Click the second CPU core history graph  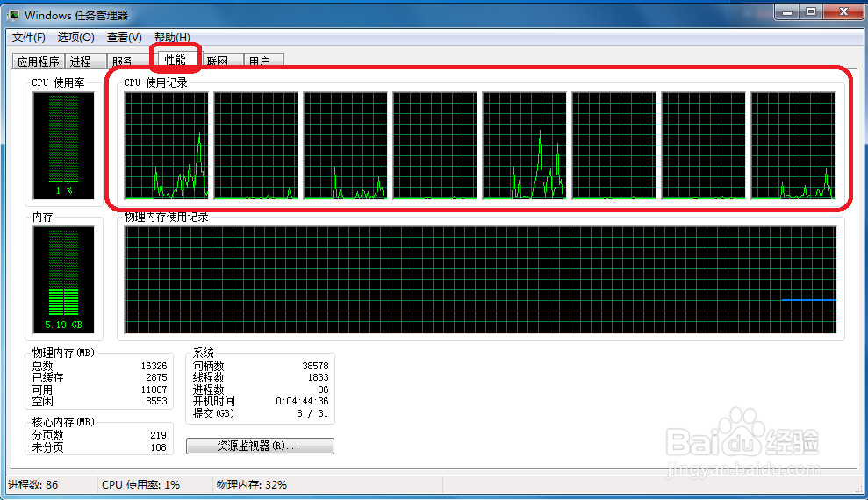pyautogui.click(x=255, y=146)
